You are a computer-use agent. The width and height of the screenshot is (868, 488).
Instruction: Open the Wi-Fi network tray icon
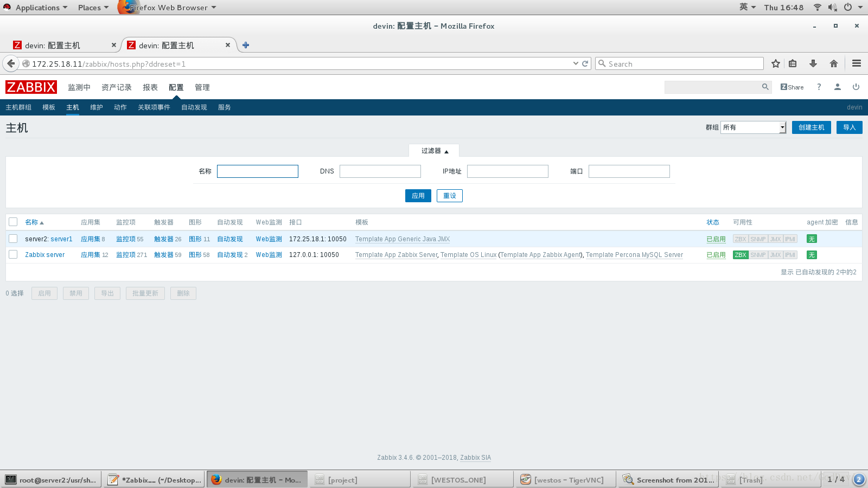817,7
